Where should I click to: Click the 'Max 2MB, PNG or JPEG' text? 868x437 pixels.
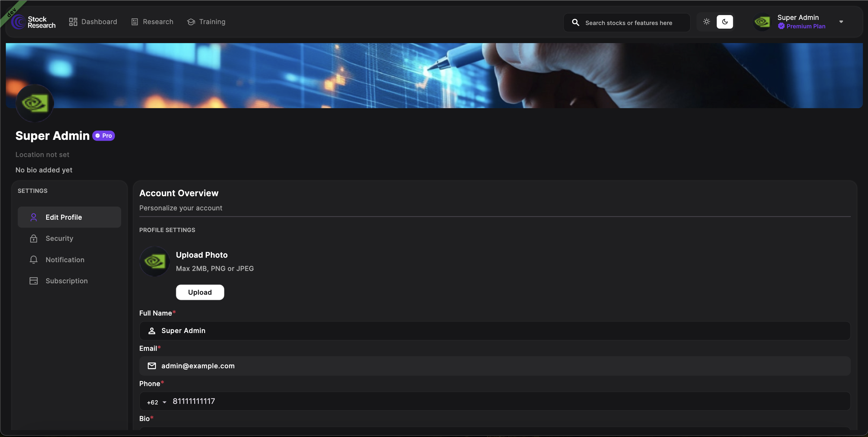[215, 269]
